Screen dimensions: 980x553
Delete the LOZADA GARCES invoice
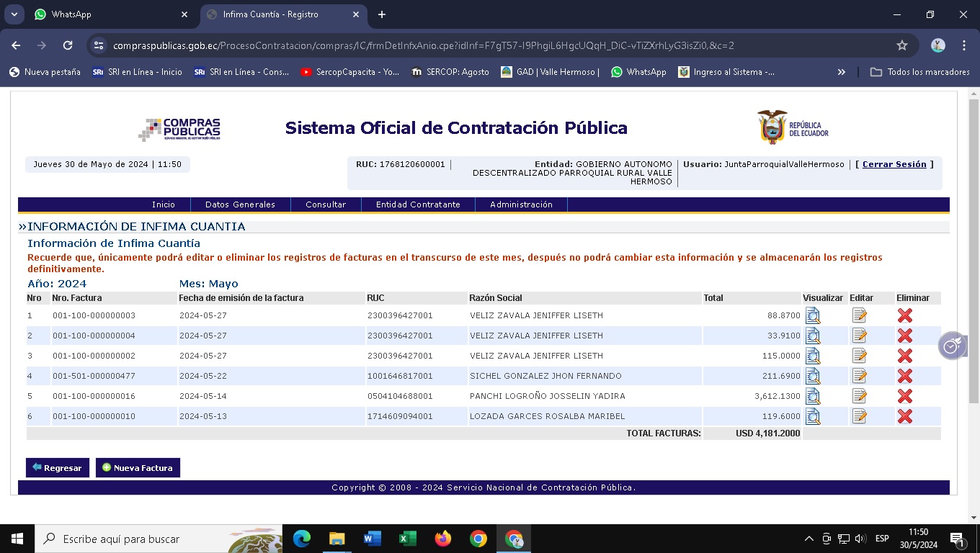[904, 416]
